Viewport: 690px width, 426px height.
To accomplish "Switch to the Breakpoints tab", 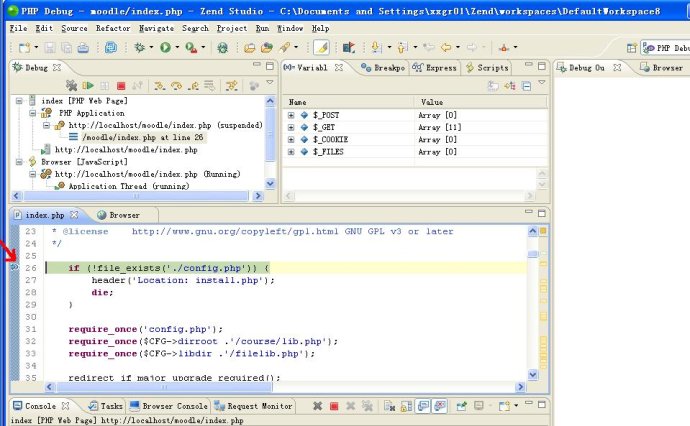I will (x=383, y=68).
